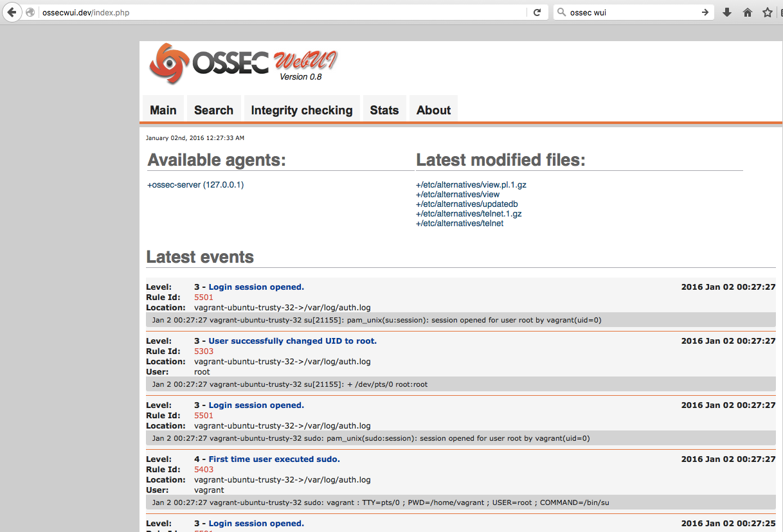
Task: Expand the /etc/alternatives/view modified file
Action: [458, 194]
